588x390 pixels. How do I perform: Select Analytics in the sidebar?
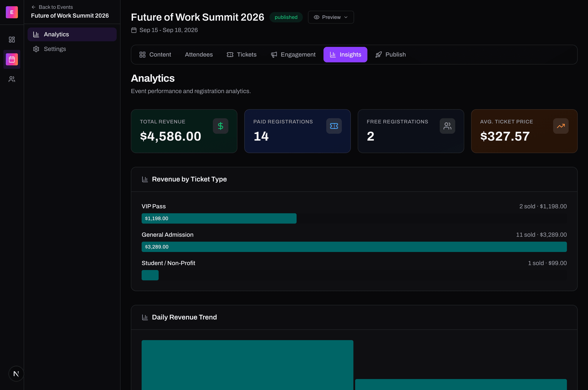click(x=72, y=34)
